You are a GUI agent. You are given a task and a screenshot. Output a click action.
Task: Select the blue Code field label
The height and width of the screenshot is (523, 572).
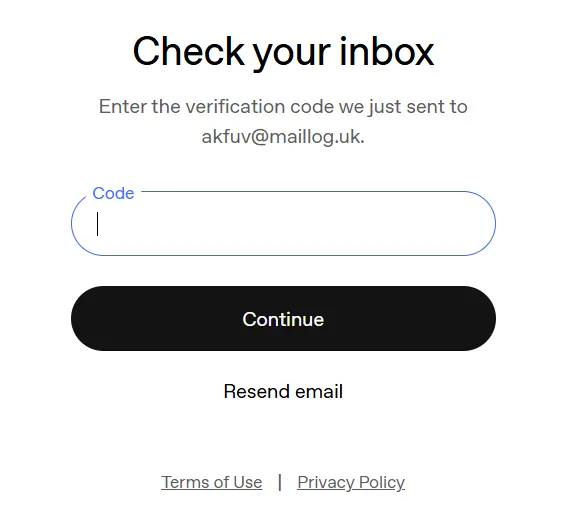coord(113,193)
